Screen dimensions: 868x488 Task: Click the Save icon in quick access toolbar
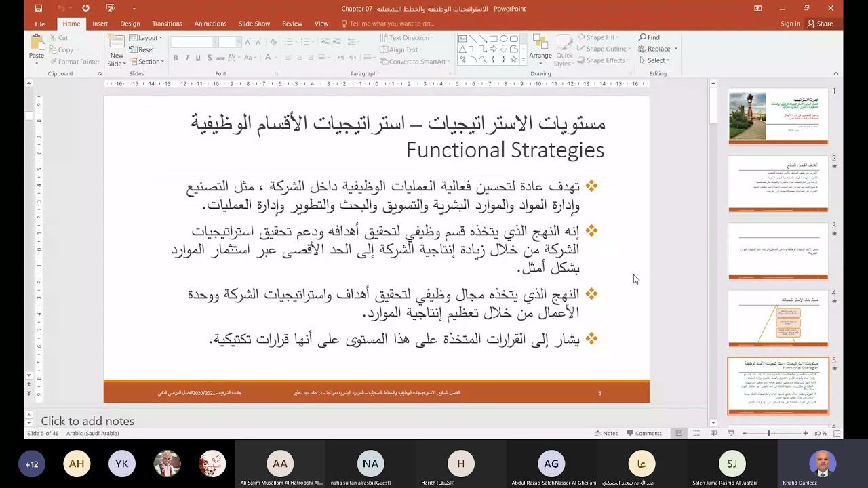tap(38, 8)
